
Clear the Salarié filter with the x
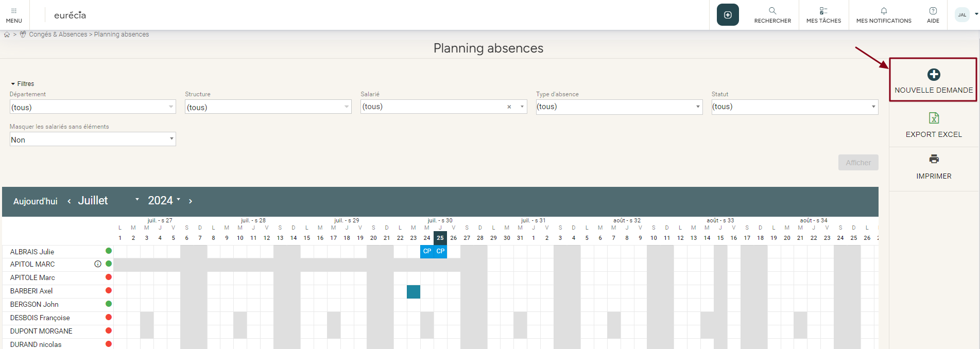coord(509,107)
